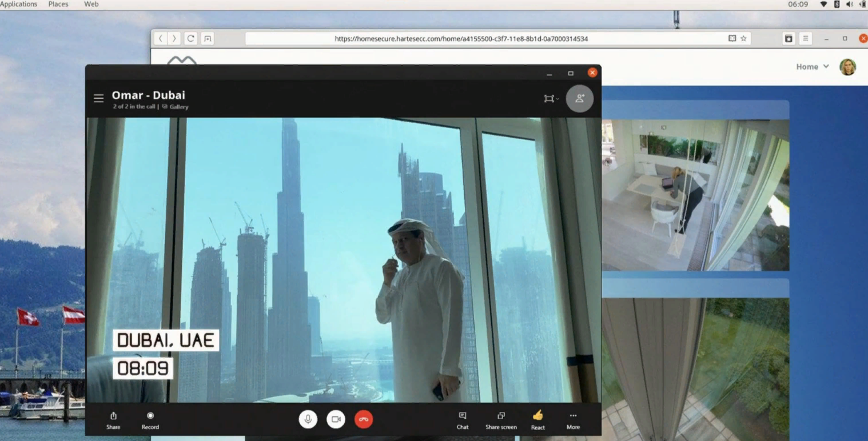
Task: Switch view via the Gallery label
Action: pyautogui.click(x=178, y=107)
